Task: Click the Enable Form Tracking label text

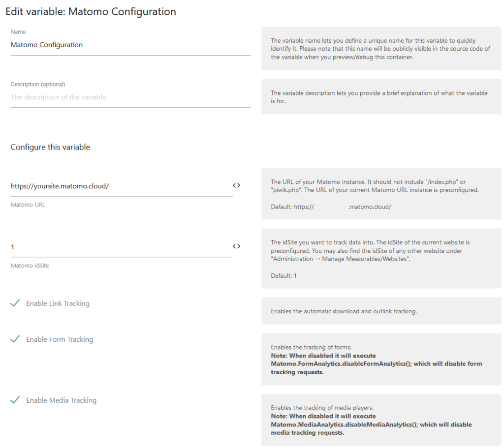Action: pyautogui.click(x=60, y=339)
